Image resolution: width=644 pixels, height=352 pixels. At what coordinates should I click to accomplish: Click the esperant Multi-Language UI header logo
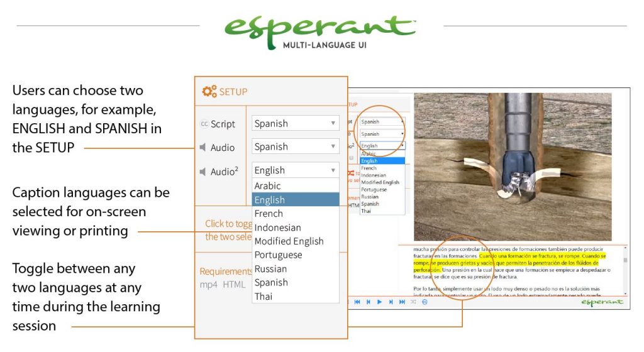321,33
